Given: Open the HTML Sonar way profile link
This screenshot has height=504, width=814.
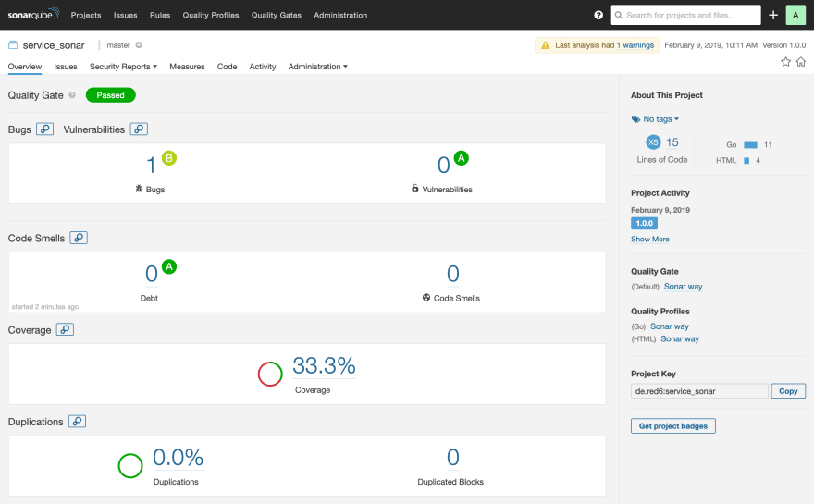Looking at the screenshot, I should pyautogui.click(x=680, y=339).
